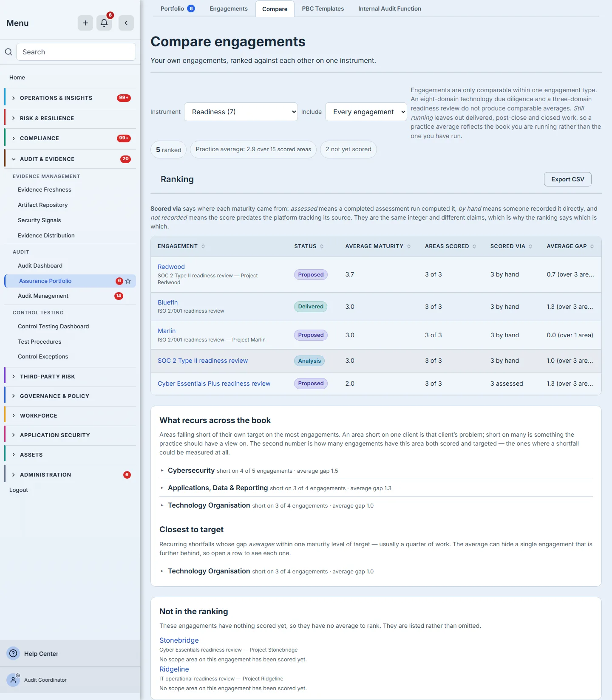Screen dimensions: 612x700
Task: Expand the Cybersecurity recurrence row
Action: (376, 471)
